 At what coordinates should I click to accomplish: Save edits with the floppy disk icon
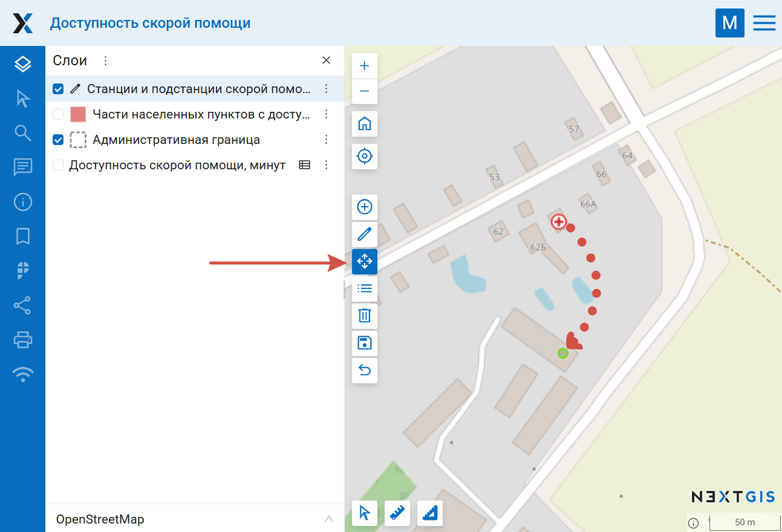pyautogui.click(x=364, y=343)
